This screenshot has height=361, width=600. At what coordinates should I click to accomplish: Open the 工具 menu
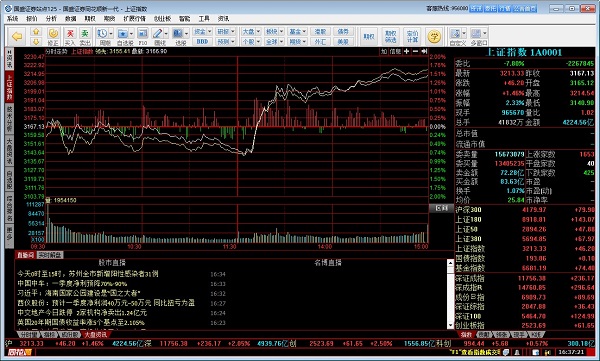tap(204, 18)
